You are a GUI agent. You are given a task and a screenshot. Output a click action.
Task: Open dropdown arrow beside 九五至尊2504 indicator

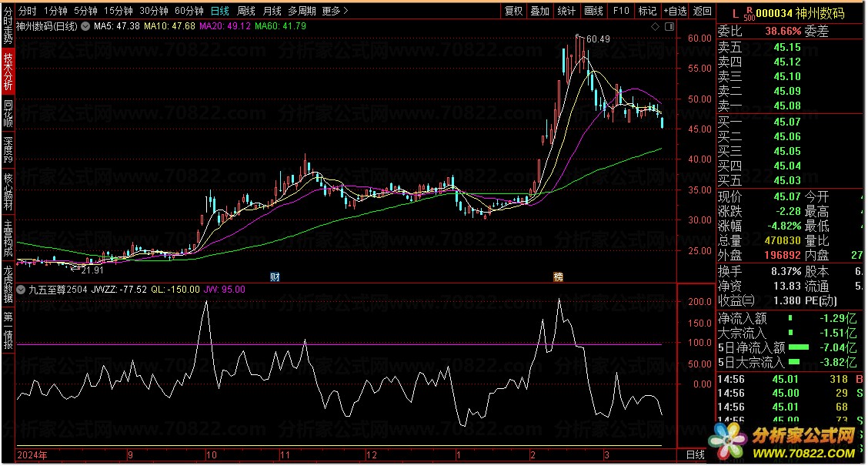pyautogui.click(x=22, y=290)
